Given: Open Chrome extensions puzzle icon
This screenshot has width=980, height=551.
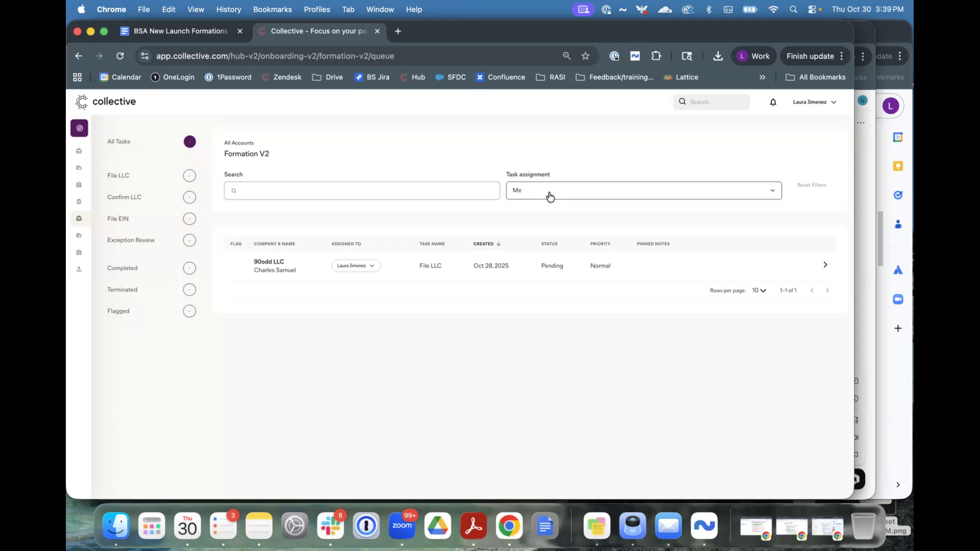Looking at the screenshot, I should coord(656,56).
